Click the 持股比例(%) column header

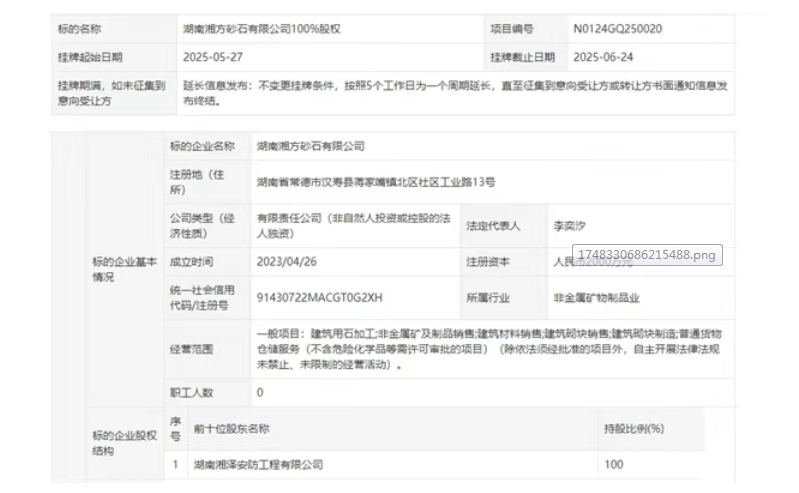(634, 429)
